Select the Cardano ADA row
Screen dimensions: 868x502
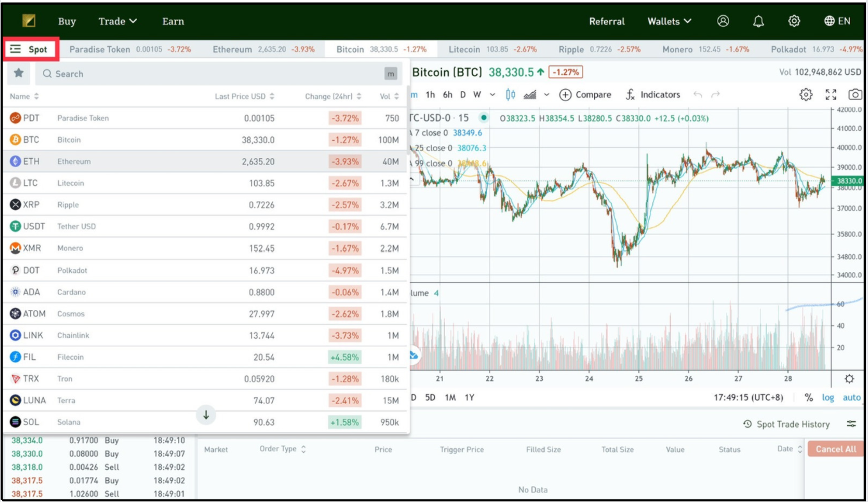click(x=205, y=292)
